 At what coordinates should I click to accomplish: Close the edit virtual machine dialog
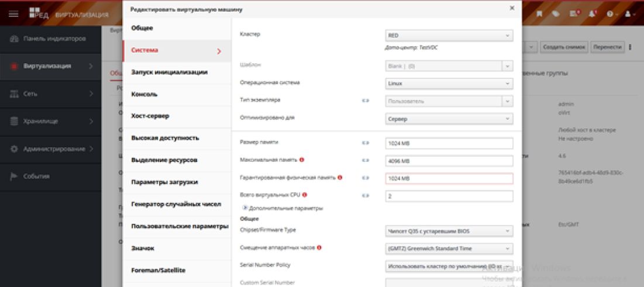click(x=512, y=8)
